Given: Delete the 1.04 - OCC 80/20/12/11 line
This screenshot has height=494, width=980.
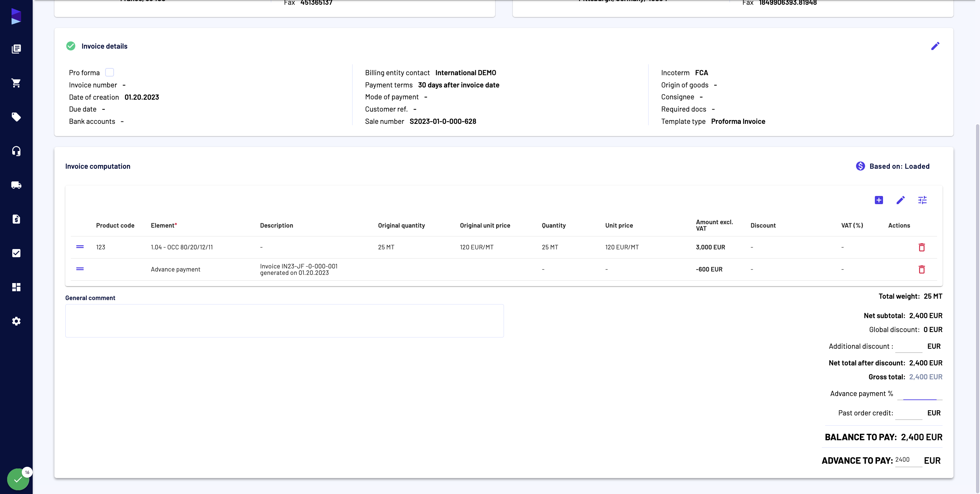Looking at the screenshot, I should (921, 247).
